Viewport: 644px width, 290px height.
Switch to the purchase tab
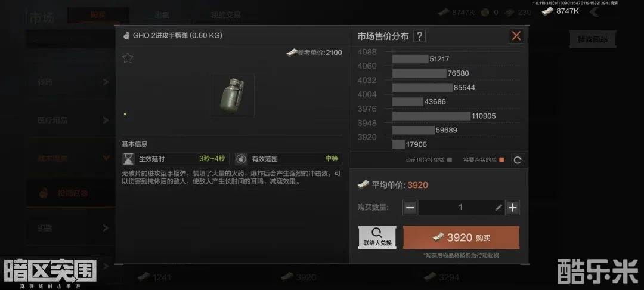pos(98,15)
